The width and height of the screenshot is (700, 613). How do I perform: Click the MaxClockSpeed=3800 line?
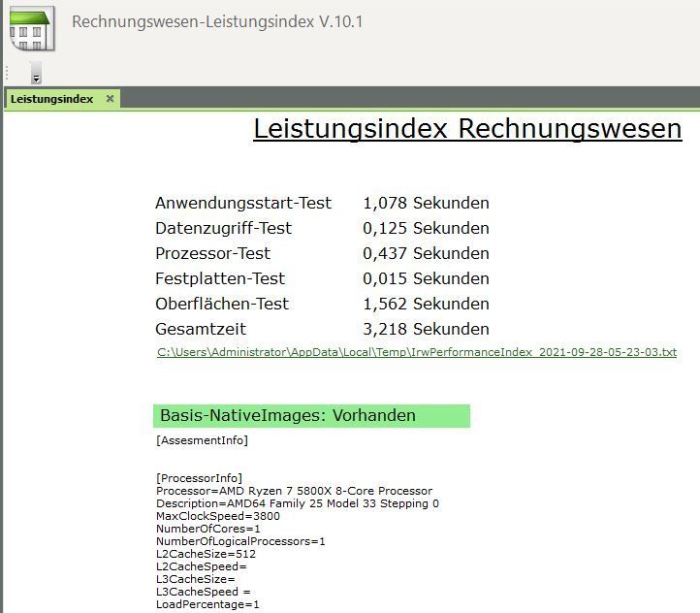pyautogui.click(x=217, y=516)
